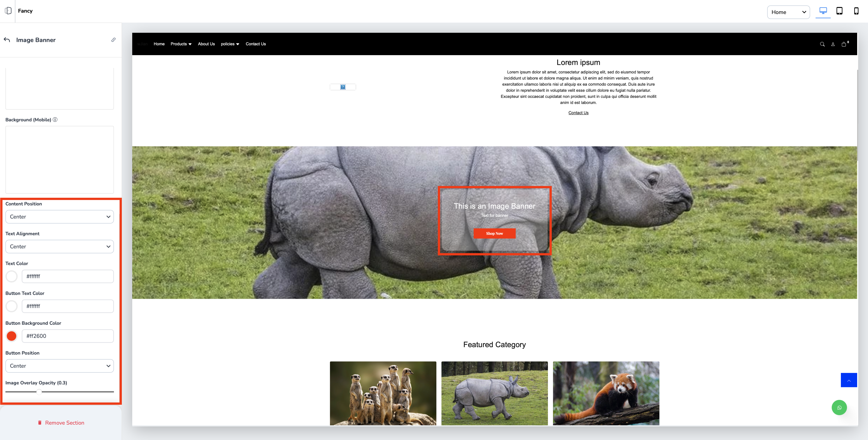Click the blue scroll-to-top button

click(849, 380)
